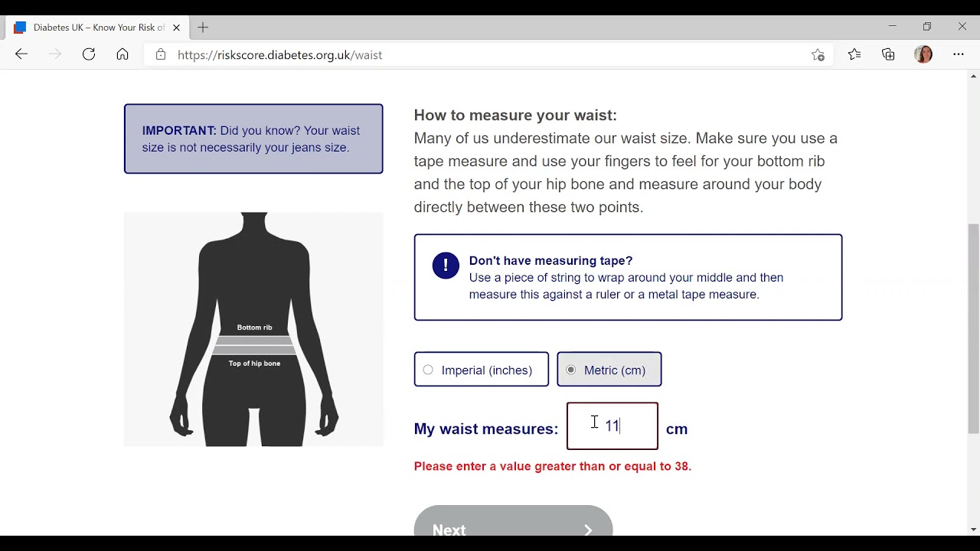
Task: Close the browser window
Action: click(x=962, y=27)
